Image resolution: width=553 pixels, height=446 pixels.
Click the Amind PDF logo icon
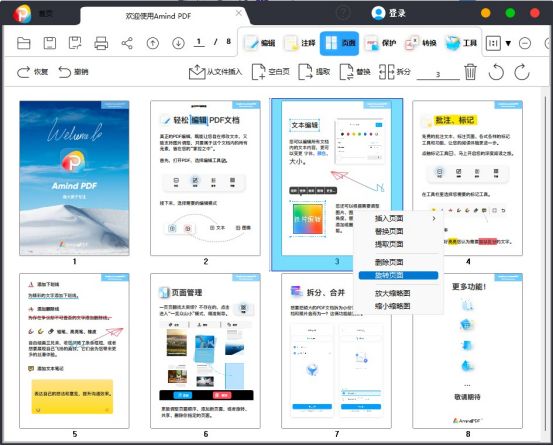(x=22, y=14)
